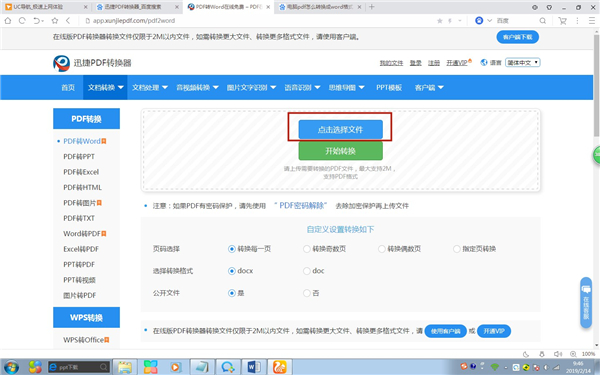
Task: Expand the 客户端 nav dropdown
Action: pos(429,88)
